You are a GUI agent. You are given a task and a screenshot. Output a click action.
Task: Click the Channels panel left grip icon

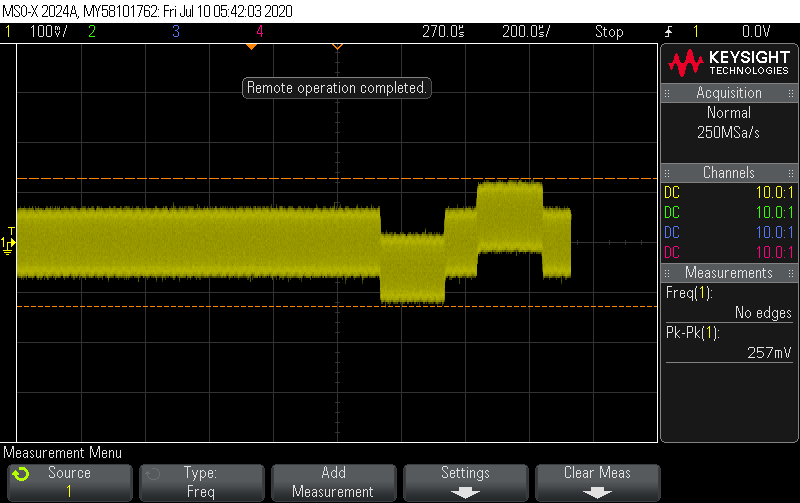pyautogui.click(x=667, y=173)
